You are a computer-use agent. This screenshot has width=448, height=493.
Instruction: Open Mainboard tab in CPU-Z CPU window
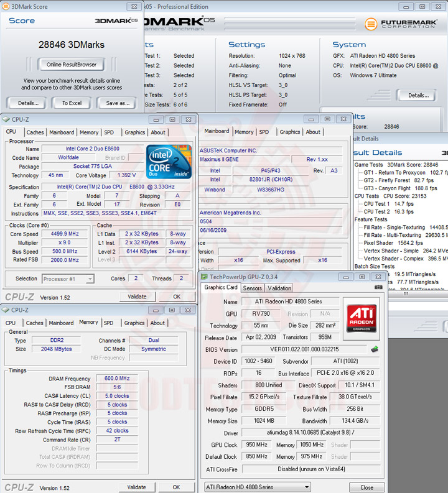62,132
